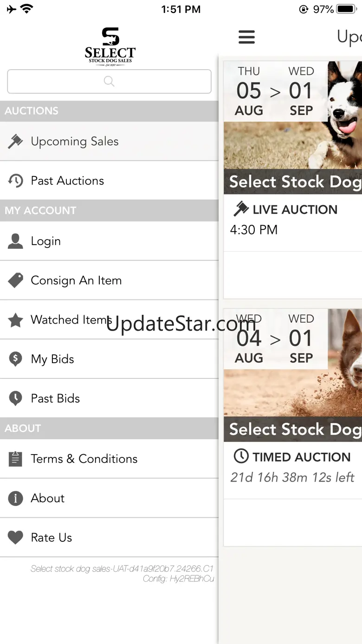Click the clock pin icon for Past Bids

[x=15, y=398]
